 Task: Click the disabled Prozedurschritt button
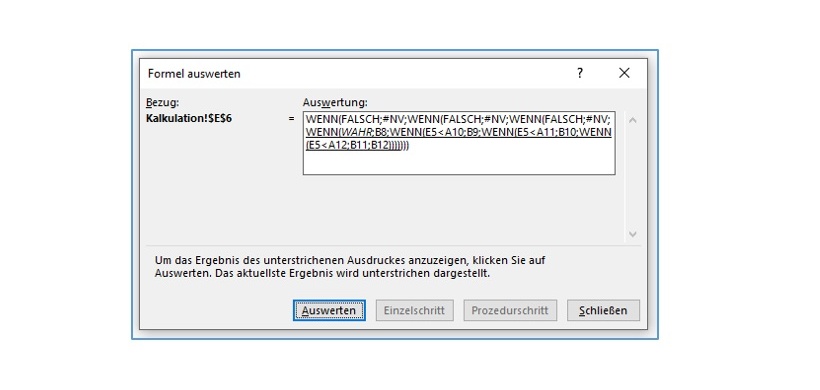coord(510,310)
